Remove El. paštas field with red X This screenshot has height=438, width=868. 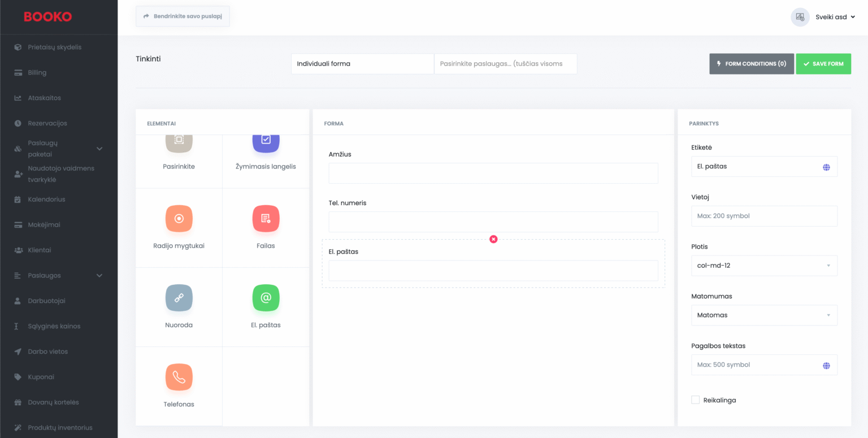click(x=493, y=239)
